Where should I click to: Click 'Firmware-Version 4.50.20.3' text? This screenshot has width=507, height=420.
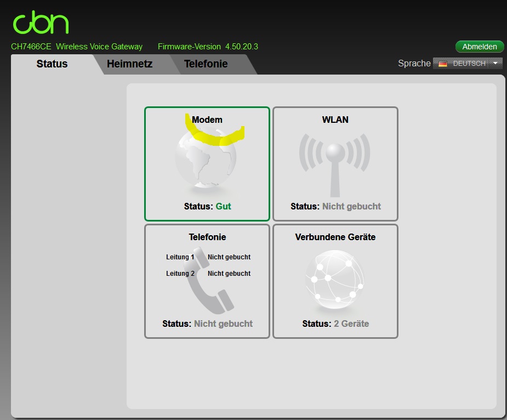(208, 47)
